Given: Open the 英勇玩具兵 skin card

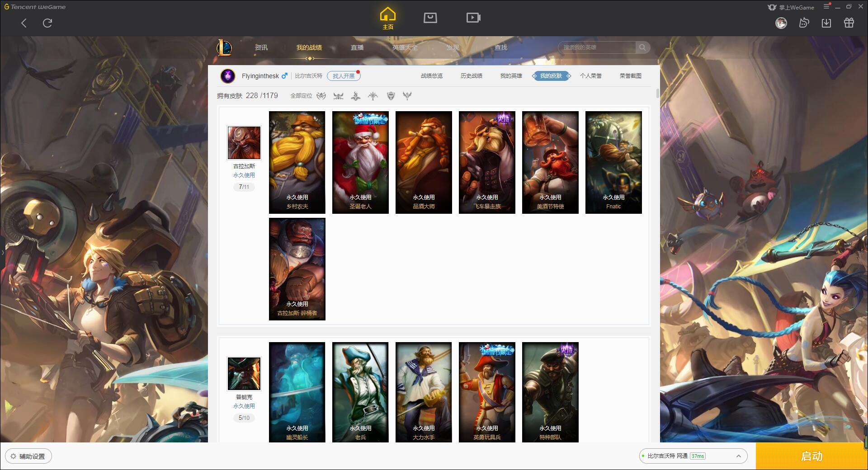Looking at the screenshot, I should pos(487,392).
